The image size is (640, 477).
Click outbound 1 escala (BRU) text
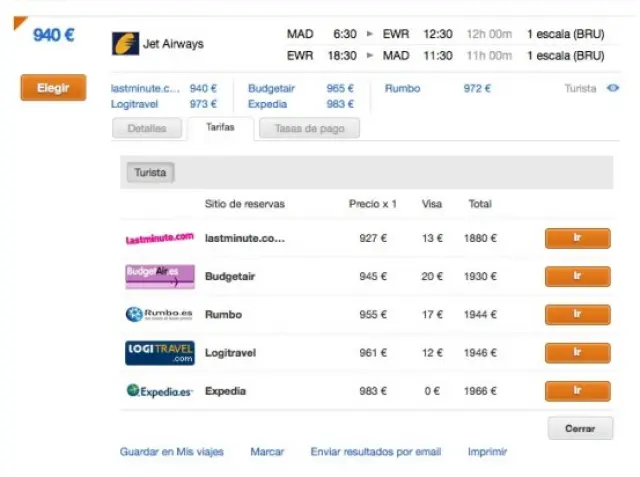click(x=566, y=34)
